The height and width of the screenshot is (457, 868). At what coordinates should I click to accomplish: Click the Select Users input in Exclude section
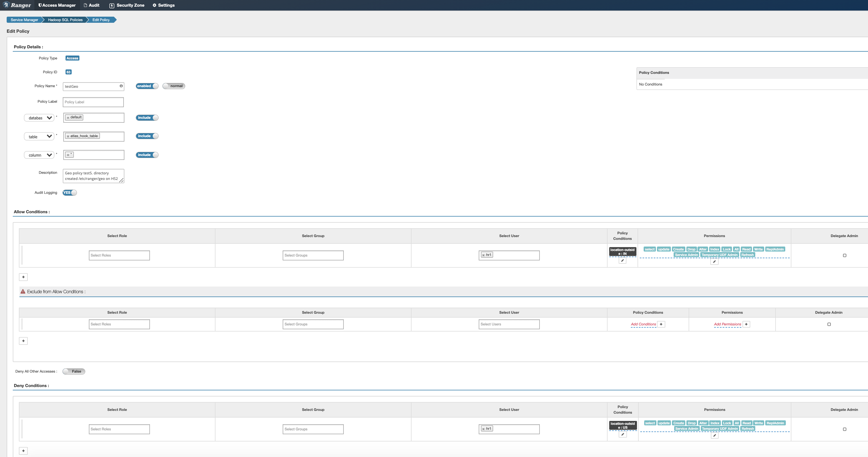[509, 324]
